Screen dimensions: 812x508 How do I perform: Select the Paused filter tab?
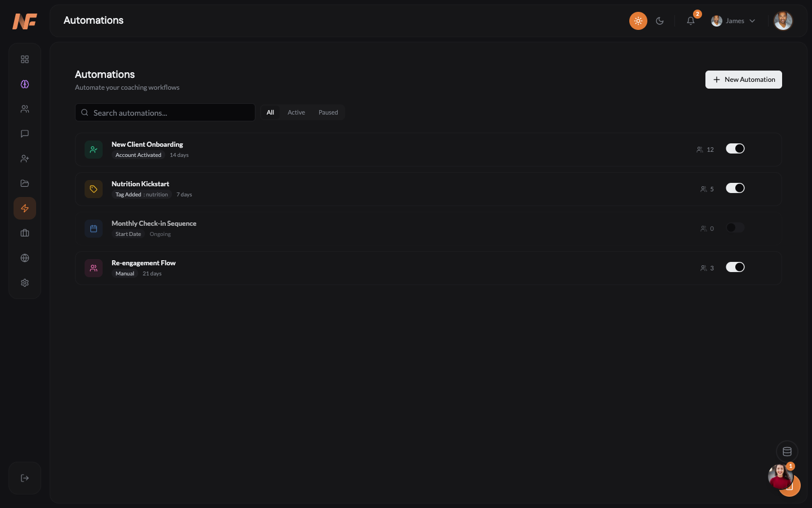click(328, 112)
